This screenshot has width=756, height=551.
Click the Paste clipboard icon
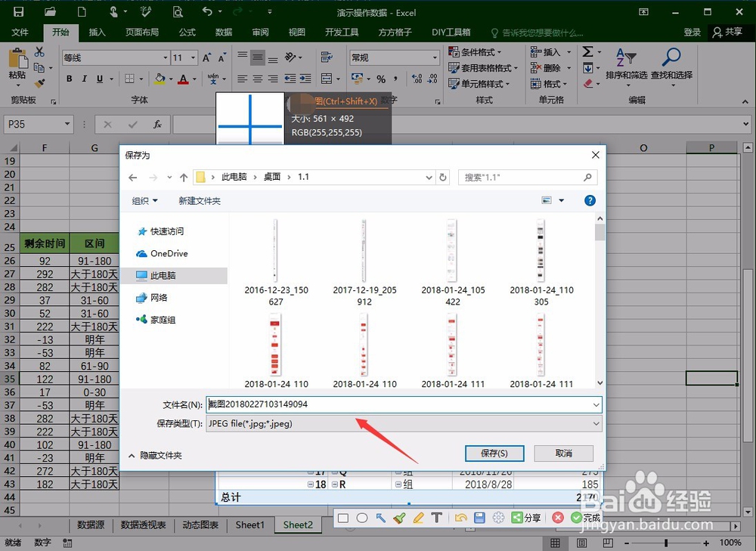18,59
